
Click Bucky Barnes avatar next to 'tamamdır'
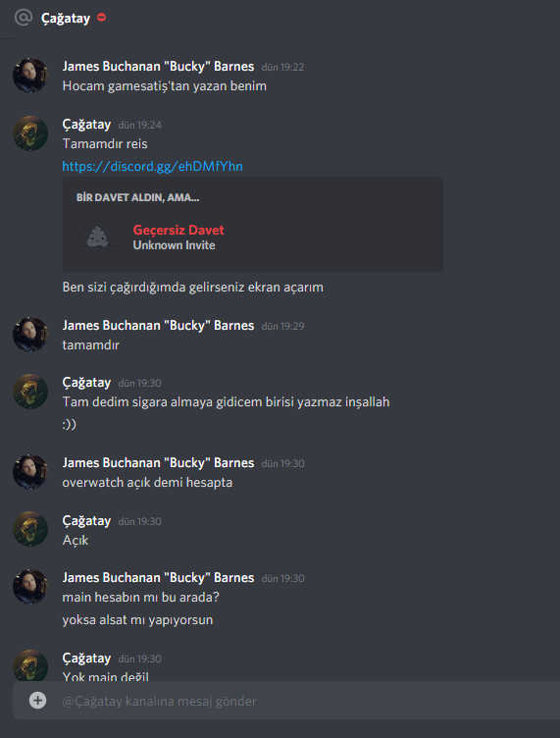[30, 335]
